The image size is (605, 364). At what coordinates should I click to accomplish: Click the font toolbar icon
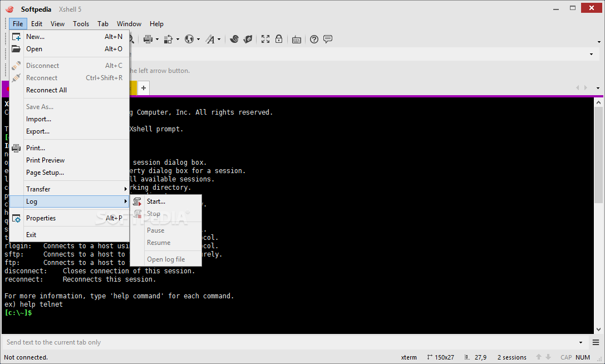click(210, 39)
